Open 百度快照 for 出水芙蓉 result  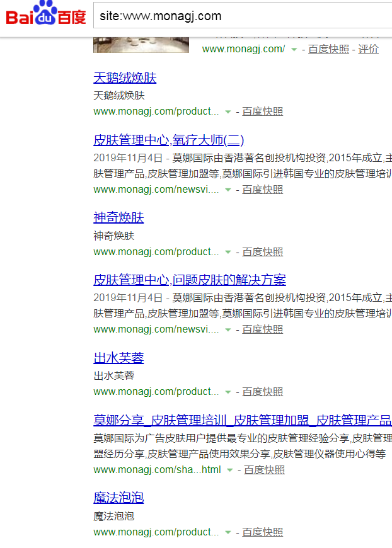coord(263,392)
